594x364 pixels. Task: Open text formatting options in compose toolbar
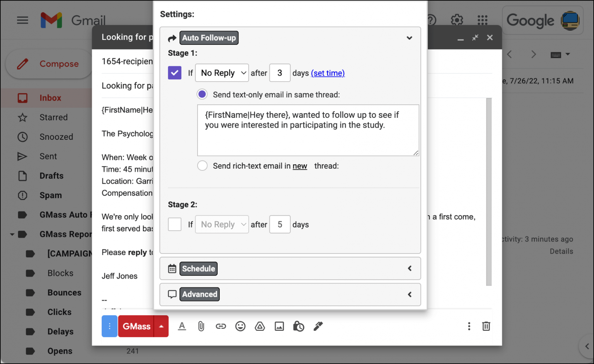pos(182,326)
